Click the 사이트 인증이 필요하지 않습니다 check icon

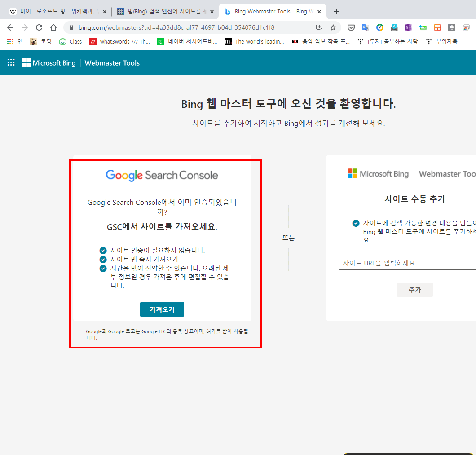click(x=103, y=251)
